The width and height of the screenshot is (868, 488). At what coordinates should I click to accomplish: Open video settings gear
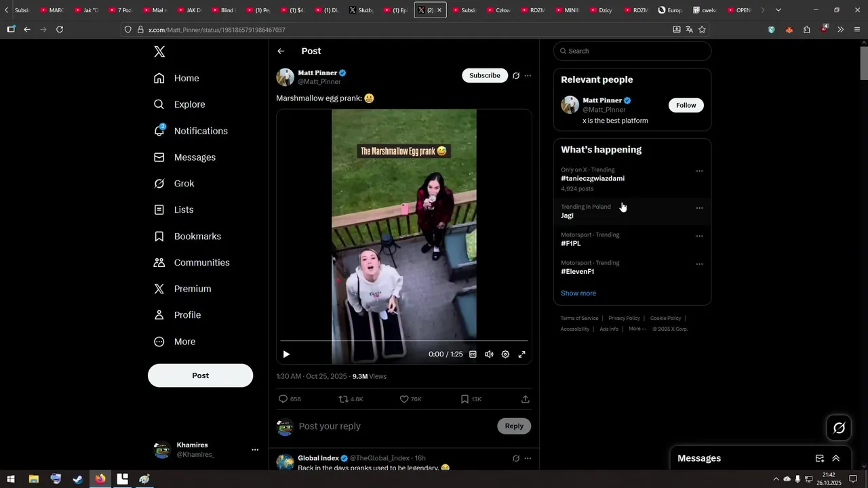coord(505,354)
